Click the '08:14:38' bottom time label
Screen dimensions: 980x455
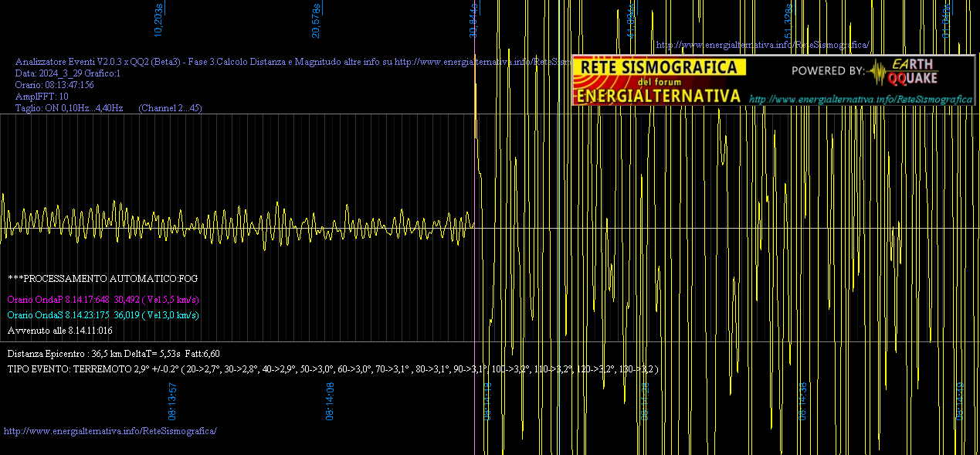(x=802, y=401)
